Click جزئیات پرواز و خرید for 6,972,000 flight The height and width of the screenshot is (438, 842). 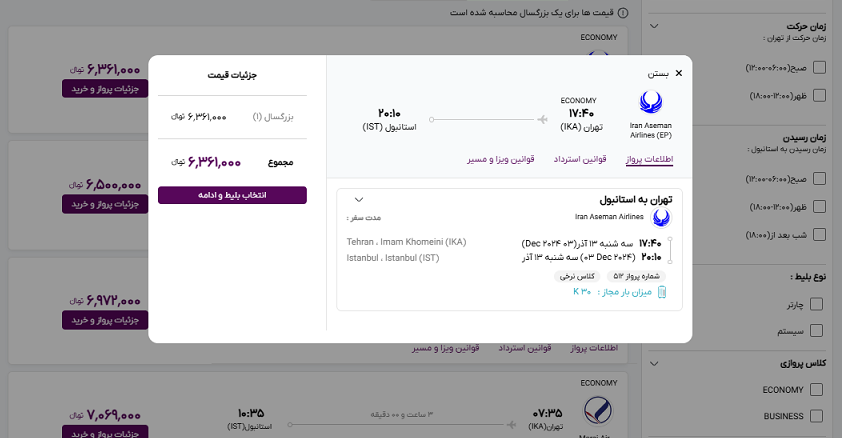105,320
